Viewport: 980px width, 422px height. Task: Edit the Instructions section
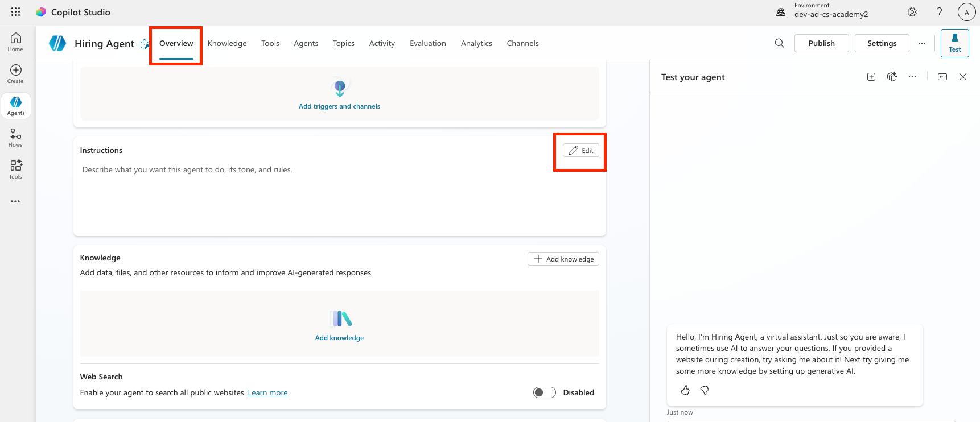(580, 151)
